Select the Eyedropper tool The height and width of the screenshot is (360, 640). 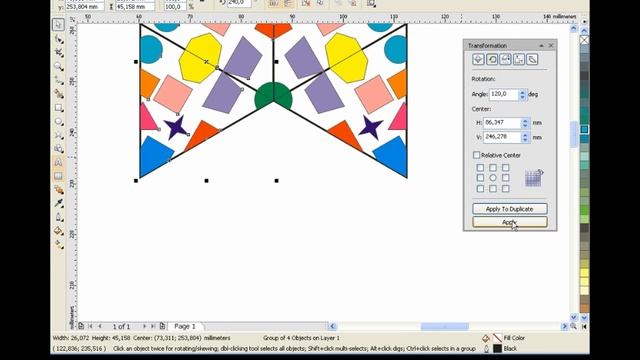(x=59, y=203)
